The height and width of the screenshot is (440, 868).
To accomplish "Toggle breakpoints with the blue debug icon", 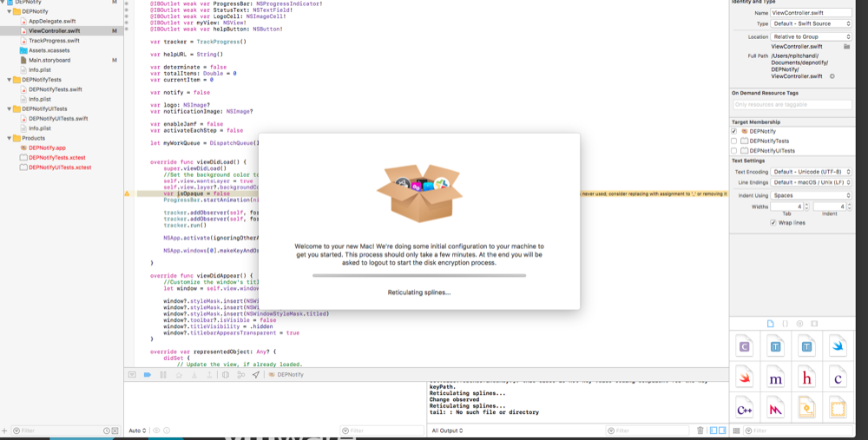I will click(x=147, y=375).
